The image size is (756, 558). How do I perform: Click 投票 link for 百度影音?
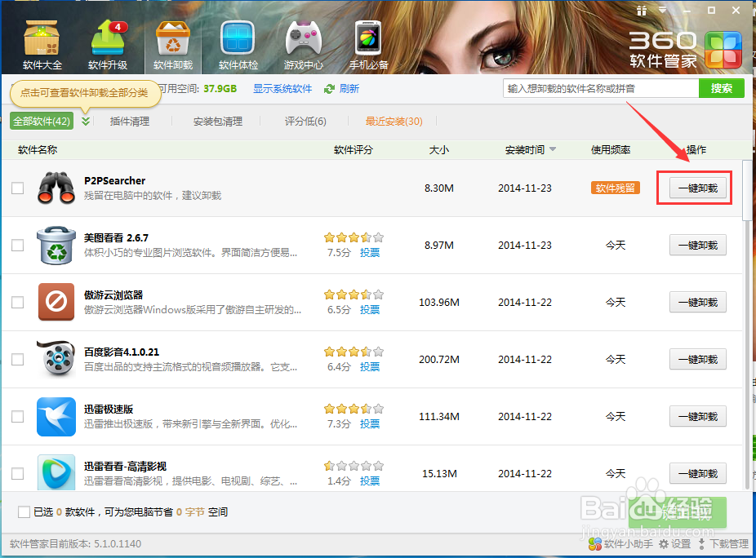point(370,367)
